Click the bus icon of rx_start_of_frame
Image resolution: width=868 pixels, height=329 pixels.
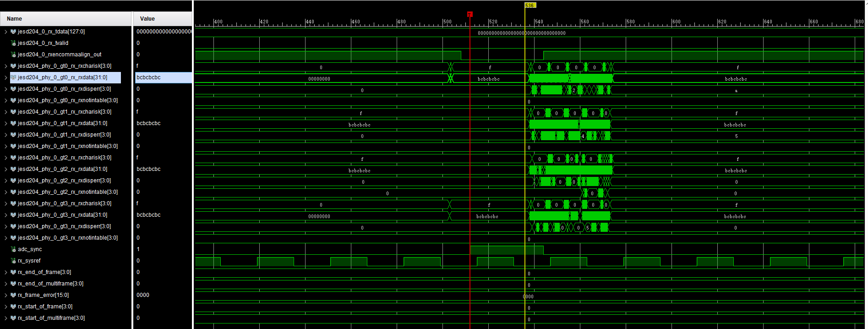tap(13, 307)
